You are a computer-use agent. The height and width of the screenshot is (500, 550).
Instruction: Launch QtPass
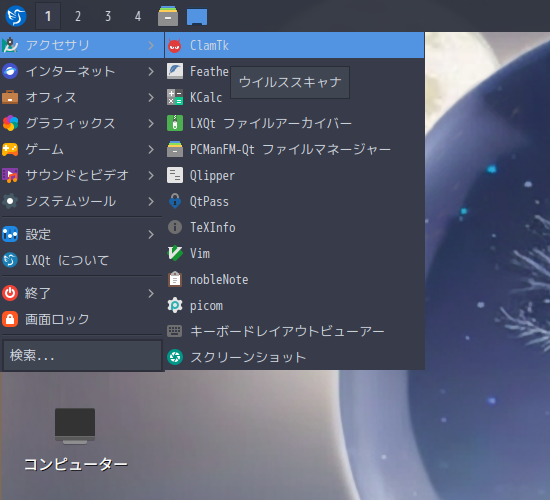[x=294, y=201]
